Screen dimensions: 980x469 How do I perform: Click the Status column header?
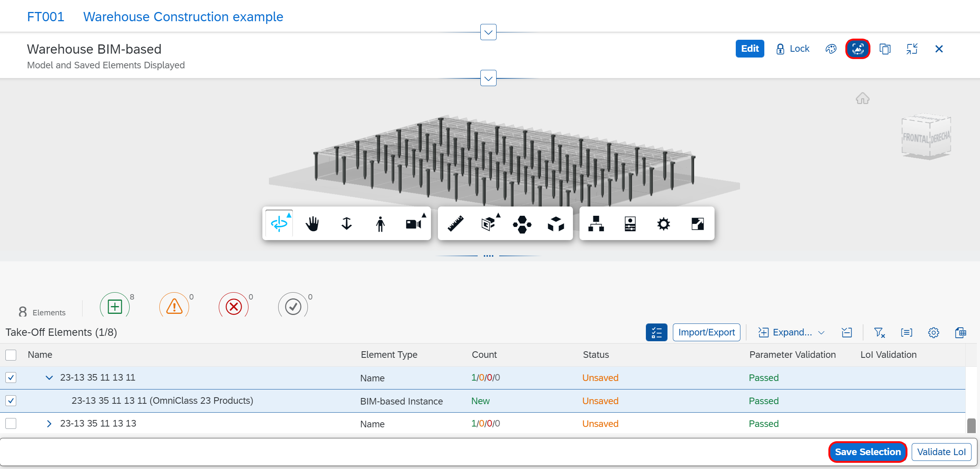(596, 355)
